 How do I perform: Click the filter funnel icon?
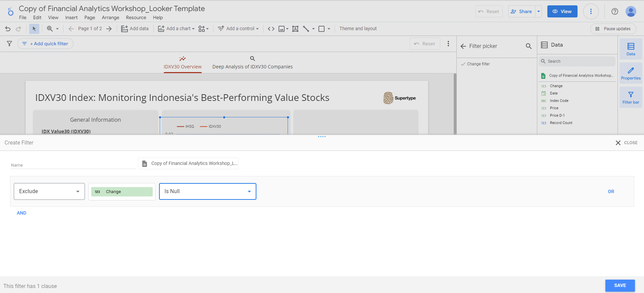[x=9, y=44]
